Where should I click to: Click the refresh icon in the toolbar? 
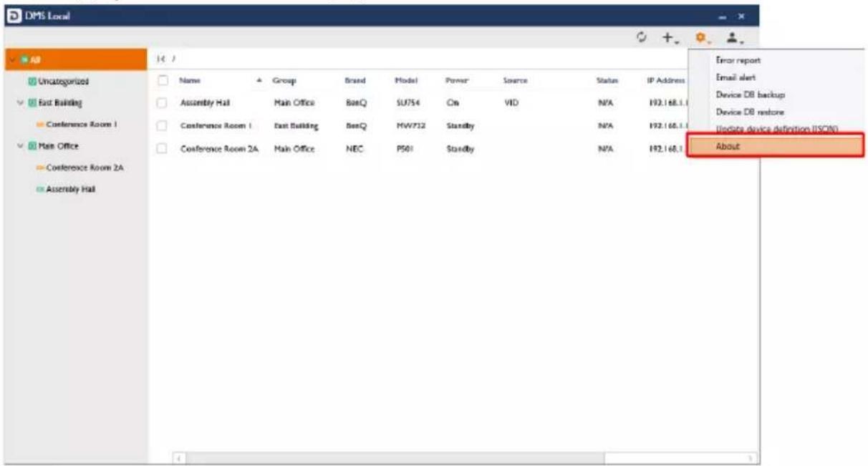[642, 38]
